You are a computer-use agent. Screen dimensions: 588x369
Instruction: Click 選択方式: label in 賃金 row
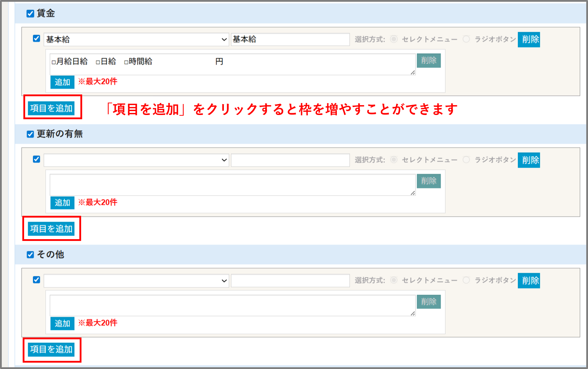(370, 39)
